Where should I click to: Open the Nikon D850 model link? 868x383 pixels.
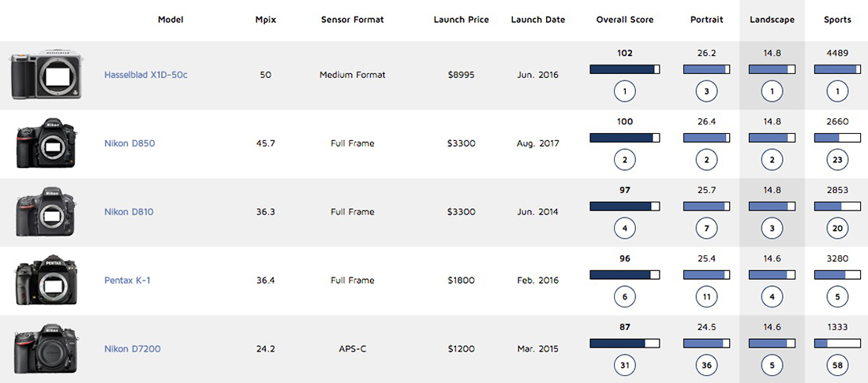(x=127, y=143)
